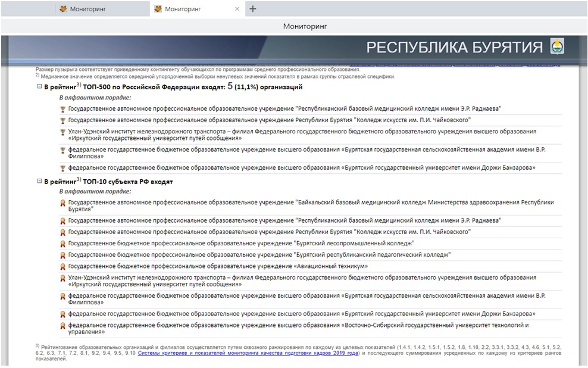Collapse the ТОП-10 субъекта РФ section
The width and height of the screenshot is (588, 368).
[39, 182]
